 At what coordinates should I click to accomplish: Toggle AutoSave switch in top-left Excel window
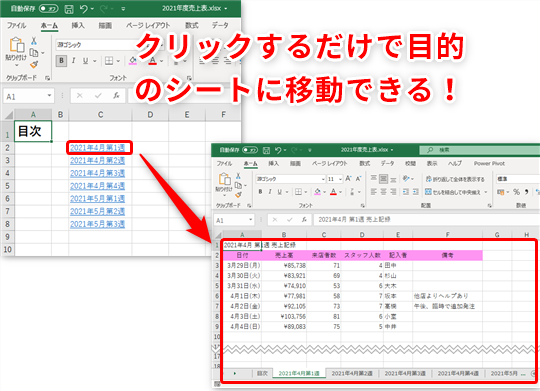point(48,9)
